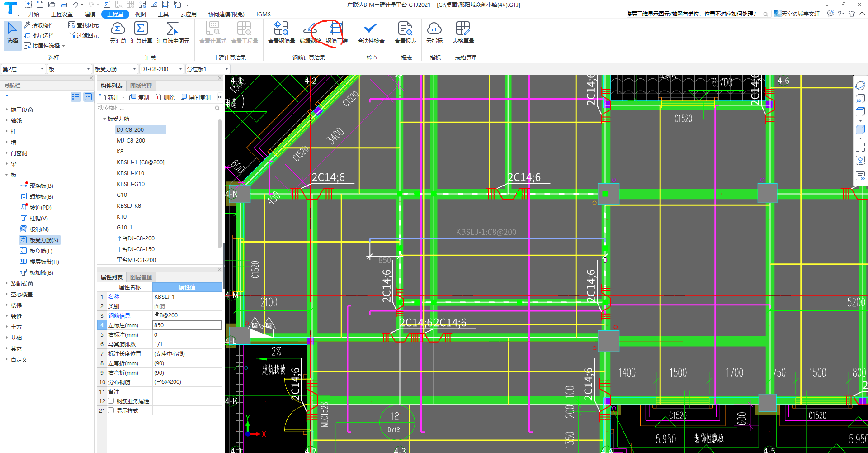Screen dimensions: 868x453
Task: Open 查看报表 reports
Action: [x=405, y=33]
